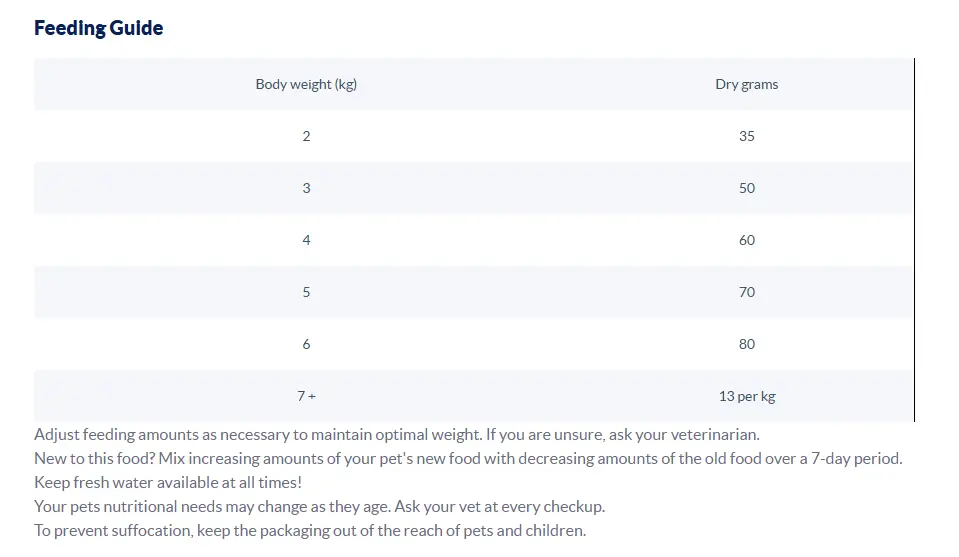Select the Body weight (kg) column header
The image size is (959, 557).
pos(306,84)
